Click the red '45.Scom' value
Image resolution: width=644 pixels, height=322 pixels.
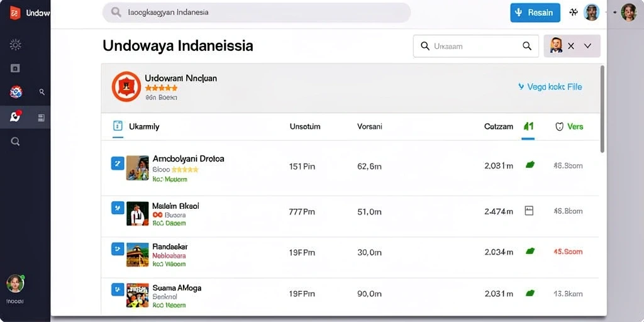[568, 252]
